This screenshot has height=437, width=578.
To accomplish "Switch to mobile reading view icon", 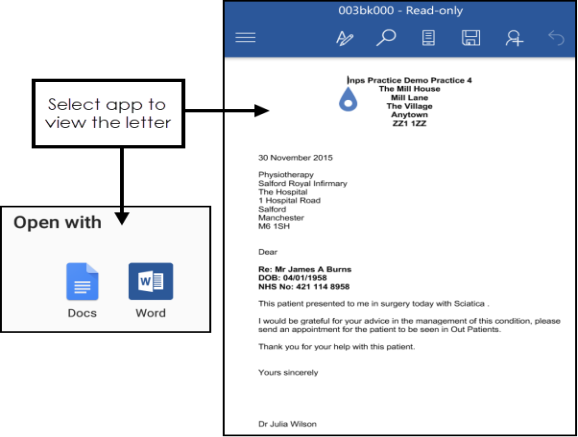I will 428,38.
